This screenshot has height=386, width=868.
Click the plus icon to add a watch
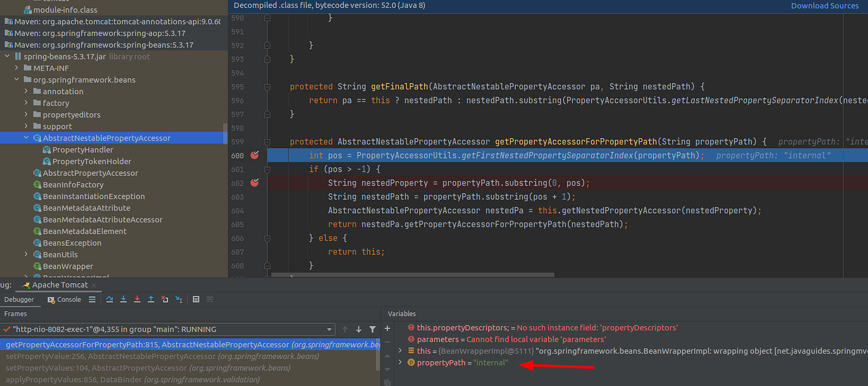pyautogui.click(x=387, y=327)
